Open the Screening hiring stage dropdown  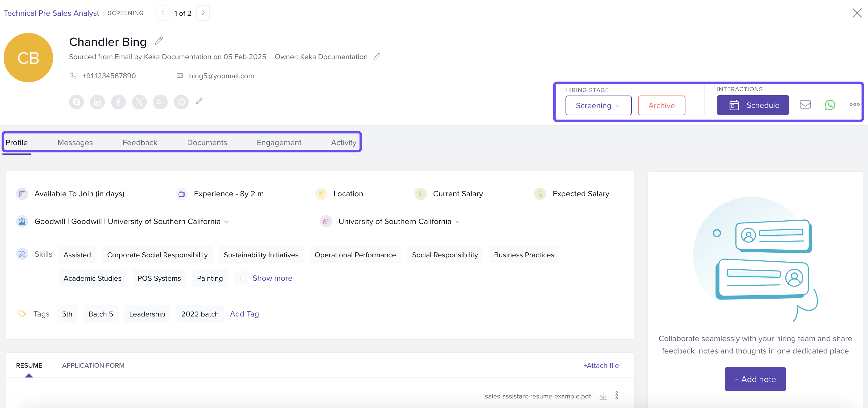pyautogui.click(x=598, y=105)
